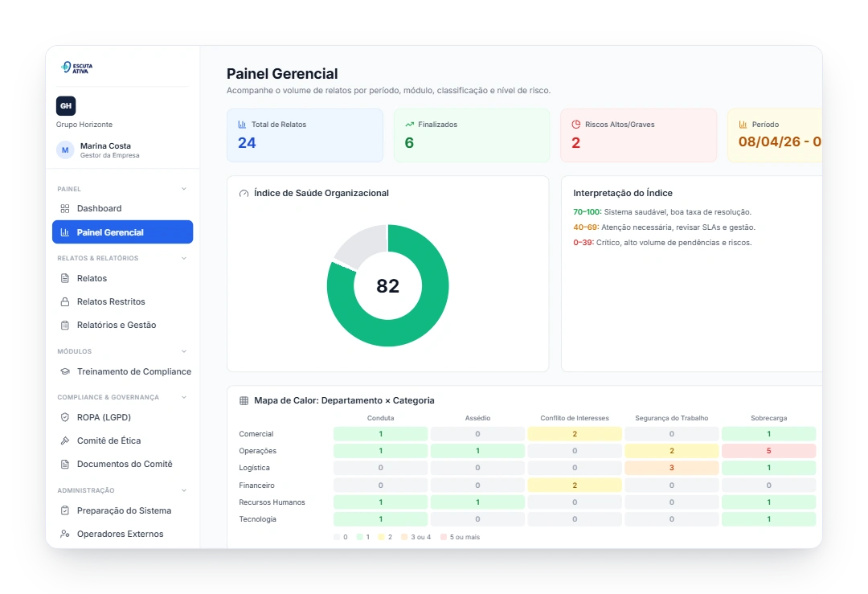
Task: Collapse the Compliance & Governança section
Action: (184, 397)
